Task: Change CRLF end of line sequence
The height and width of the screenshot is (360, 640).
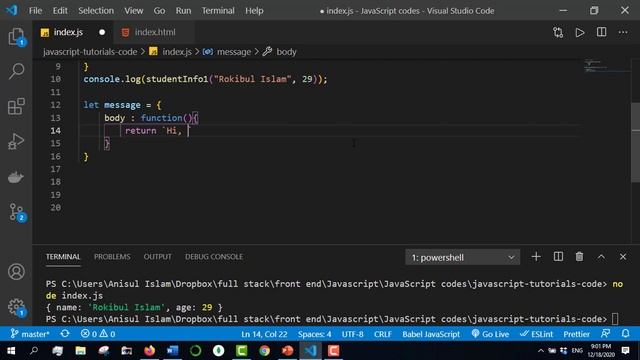Action: point(383,334)
